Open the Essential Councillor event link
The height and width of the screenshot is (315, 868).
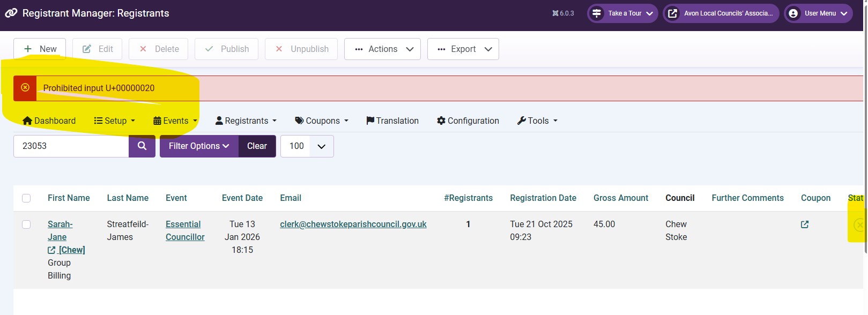[x=184, y=230]
